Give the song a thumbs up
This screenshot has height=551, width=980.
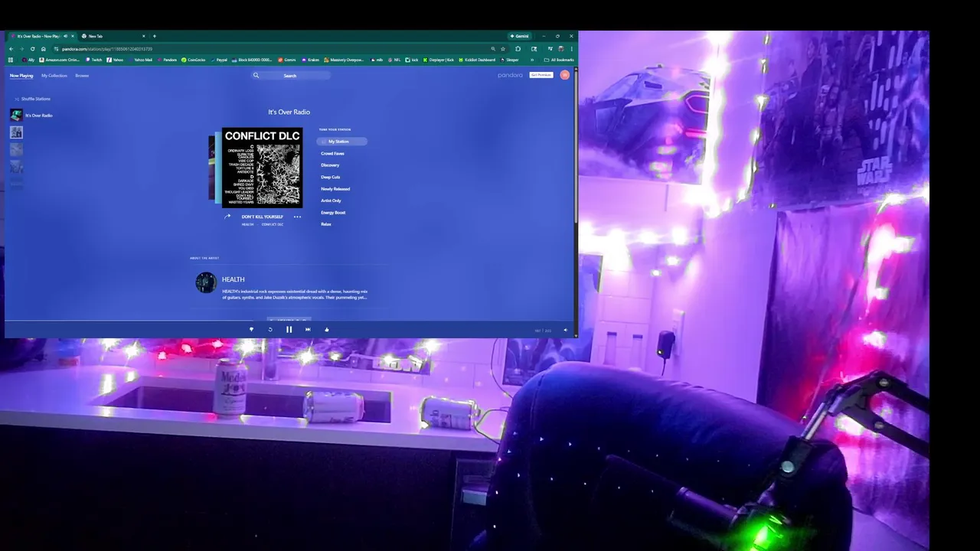[327, 330]
